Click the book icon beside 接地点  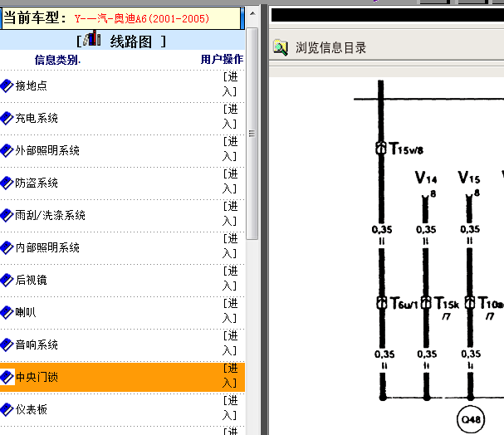tap(7, 86)
